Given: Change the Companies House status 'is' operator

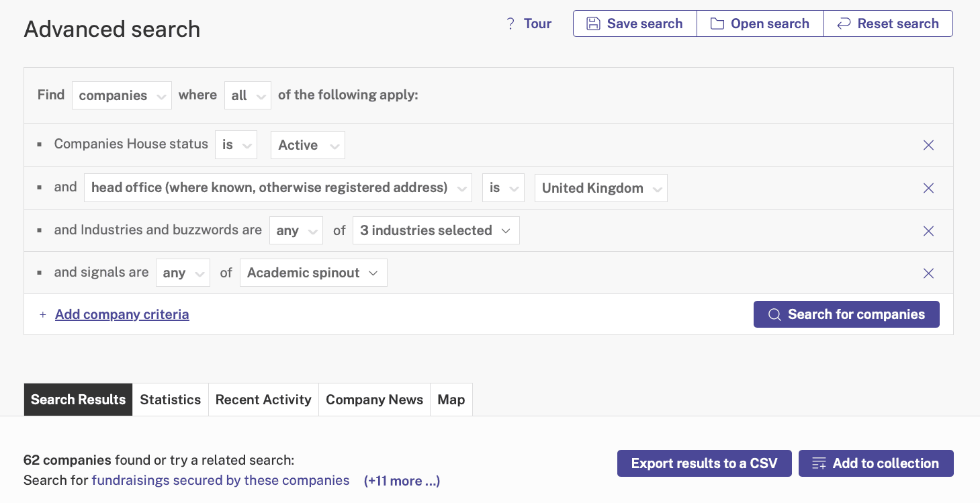Looking at the screenshot, I should [x=236, y=145].
